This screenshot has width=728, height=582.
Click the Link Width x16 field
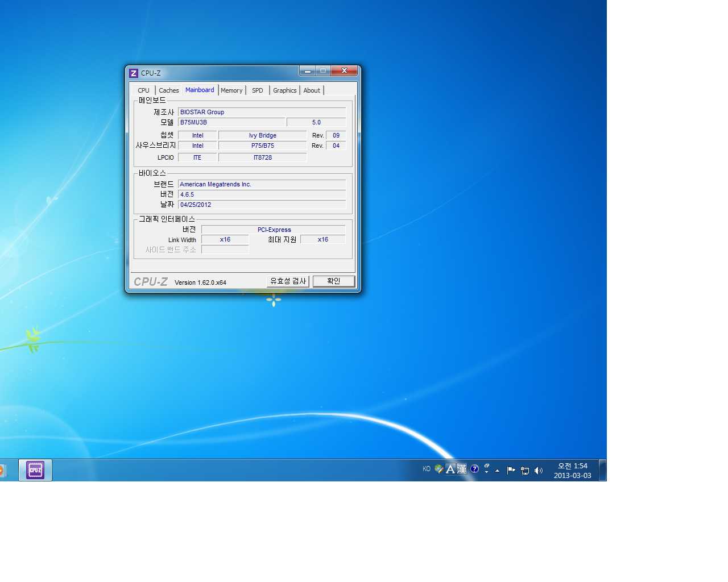[x=225, y=239]
